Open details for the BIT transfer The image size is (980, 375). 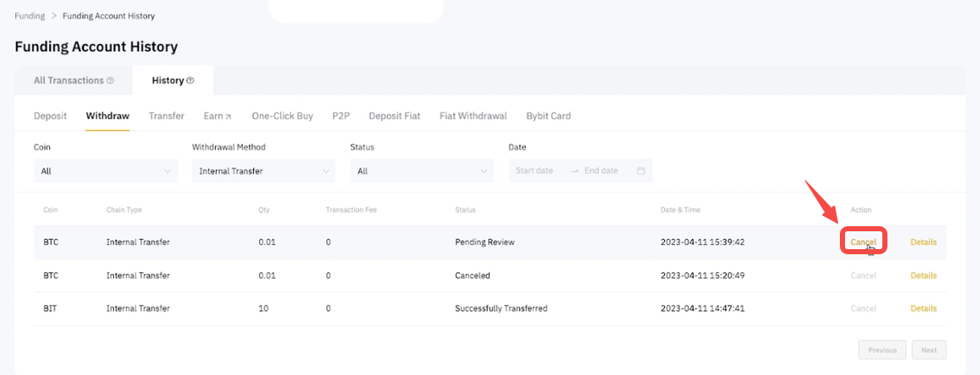click(923, 309)
